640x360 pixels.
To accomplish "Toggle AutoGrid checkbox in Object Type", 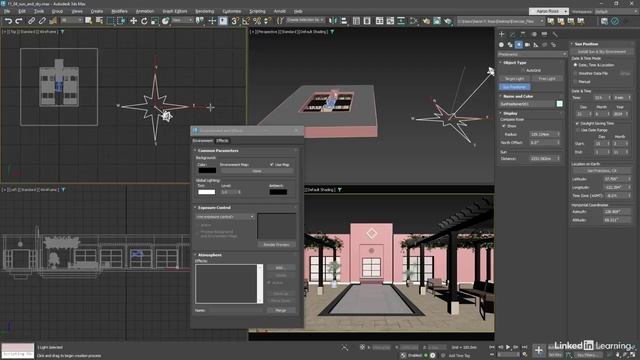I will 523,71.
